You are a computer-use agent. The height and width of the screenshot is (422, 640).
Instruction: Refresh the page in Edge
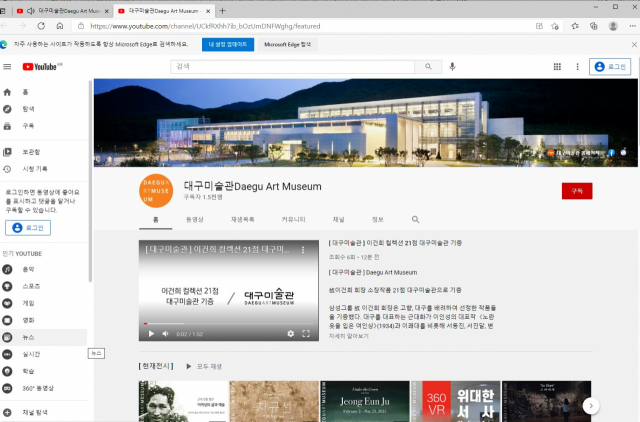[41, 26]
